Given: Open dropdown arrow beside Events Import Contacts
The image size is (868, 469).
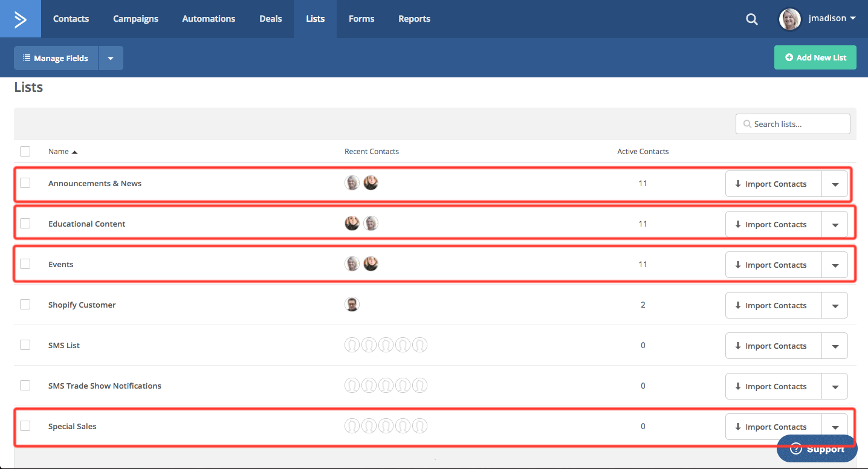Looking at the screenshot, I should 835,265.
